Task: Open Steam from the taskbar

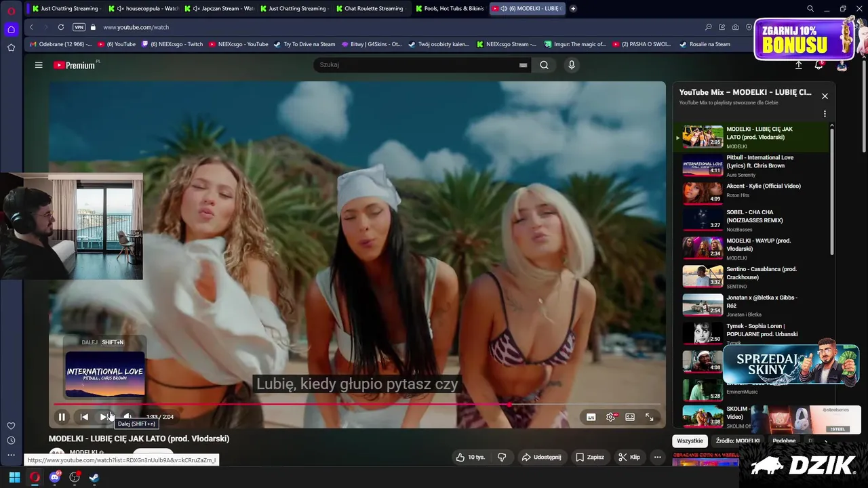Action: click(94, 477)
